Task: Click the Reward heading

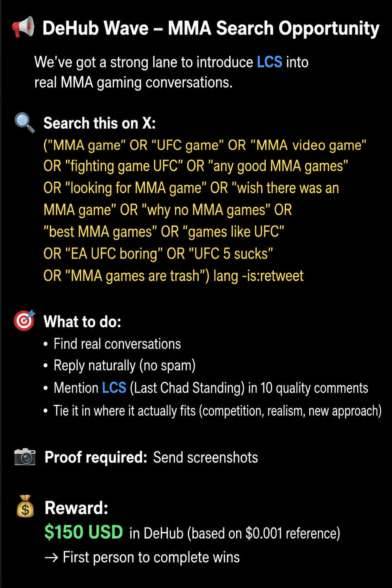Action: 76,508
